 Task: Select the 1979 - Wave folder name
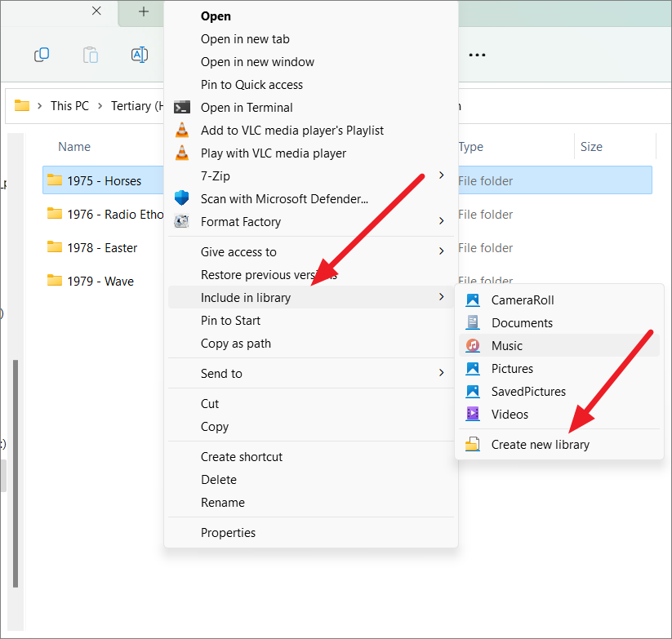pos(100,281)
